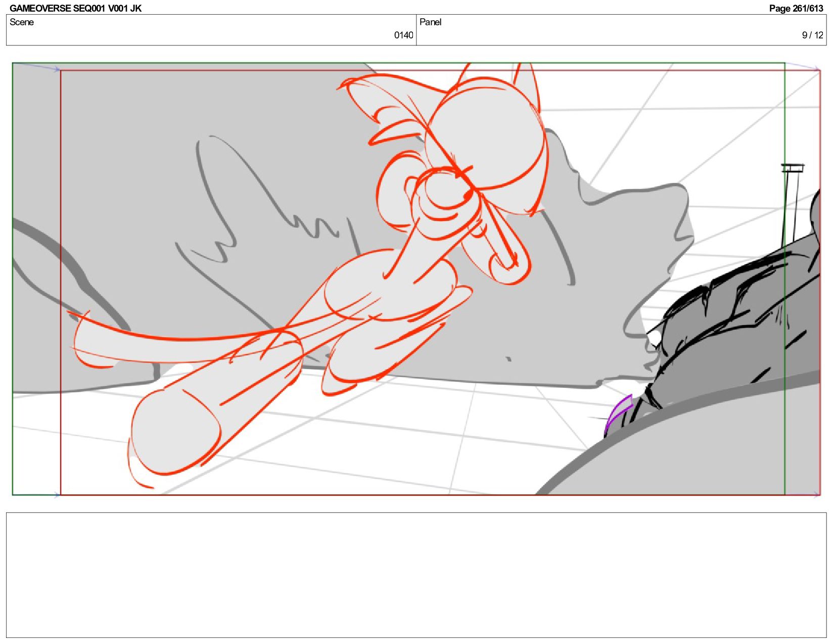834x644 pixels.
Task: Click the 'Panel' field label
Action: click(430, 22)
